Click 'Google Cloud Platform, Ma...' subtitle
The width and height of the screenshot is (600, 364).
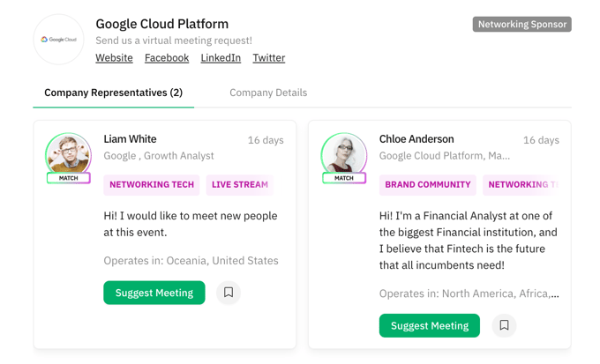(x=445, y=156)
